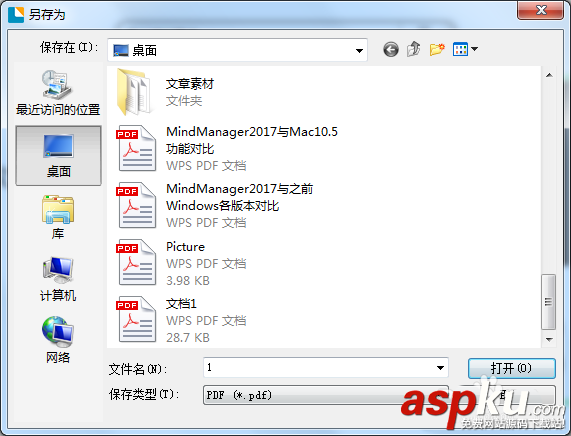Select 桌面 in the places sidebar

tap(58, 156)
